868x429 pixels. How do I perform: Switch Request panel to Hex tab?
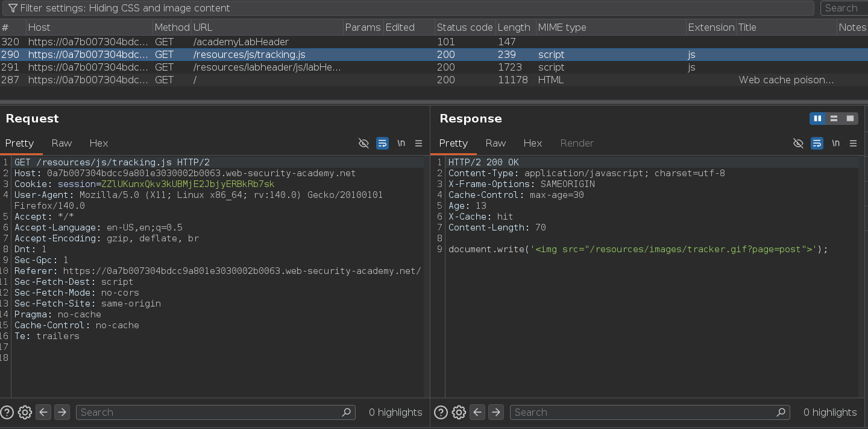tap(98, 143)
